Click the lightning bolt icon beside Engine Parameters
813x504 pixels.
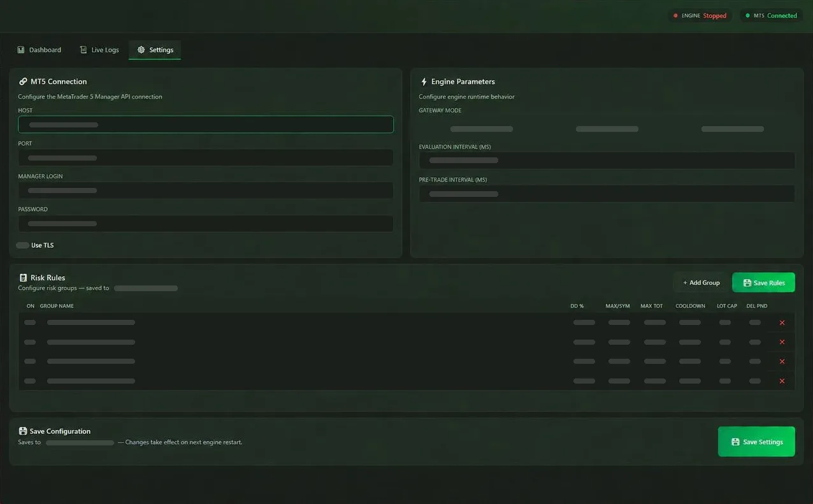click(424, 82)
